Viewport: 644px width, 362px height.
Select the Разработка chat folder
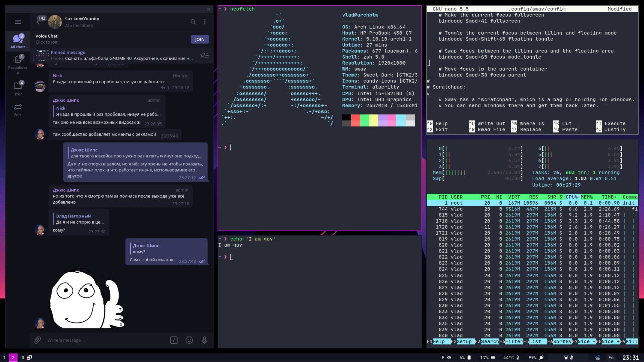tap(18, 65)
